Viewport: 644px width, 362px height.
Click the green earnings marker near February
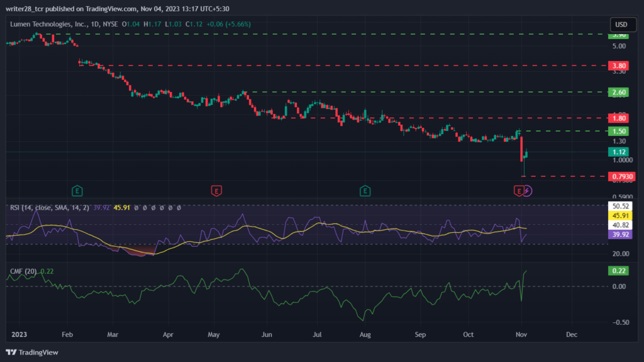tap(77, 191)
